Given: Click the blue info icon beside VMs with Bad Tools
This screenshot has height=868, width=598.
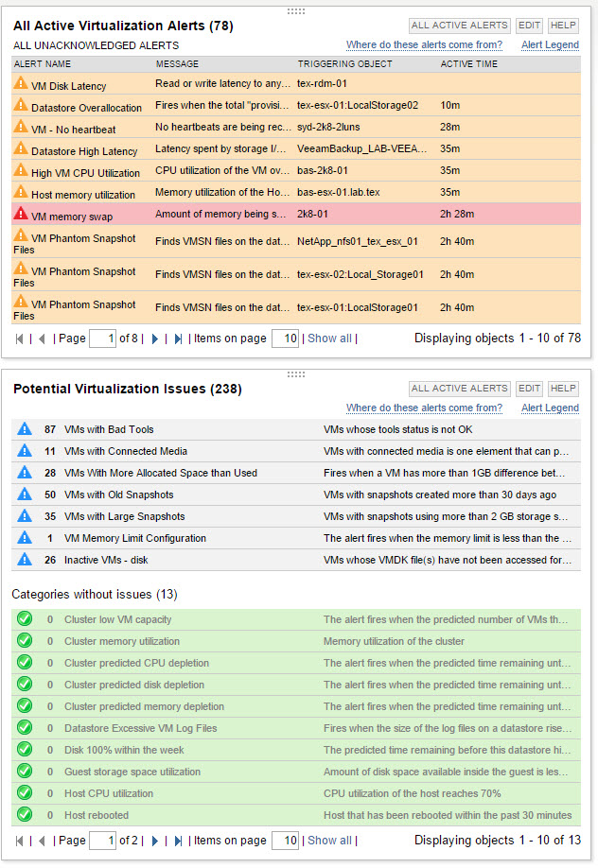Looking at the screenshot, I should (x=25, y=429).
